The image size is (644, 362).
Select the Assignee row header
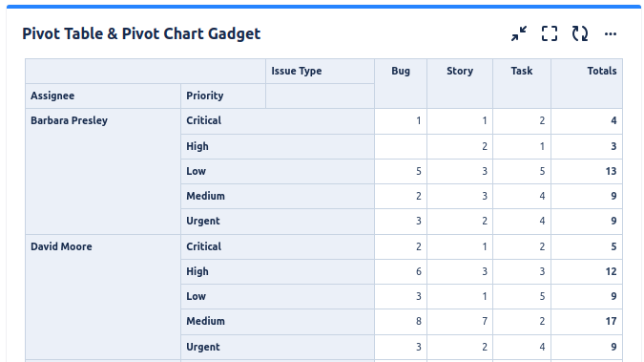click(103, 96)
